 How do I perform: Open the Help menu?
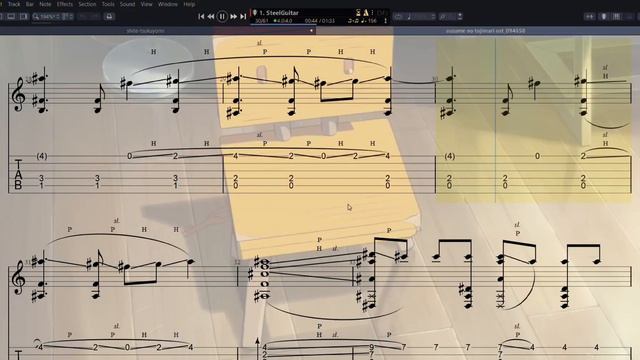(x=189, y=4)
